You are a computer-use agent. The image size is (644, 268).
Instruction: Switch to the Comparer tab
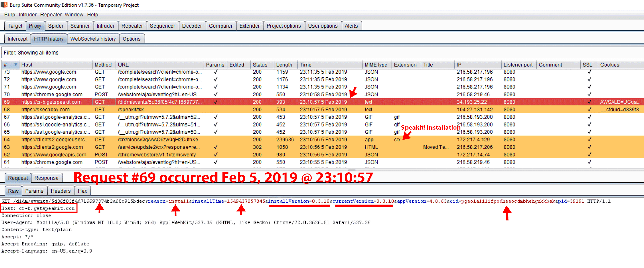pos(221,26)
